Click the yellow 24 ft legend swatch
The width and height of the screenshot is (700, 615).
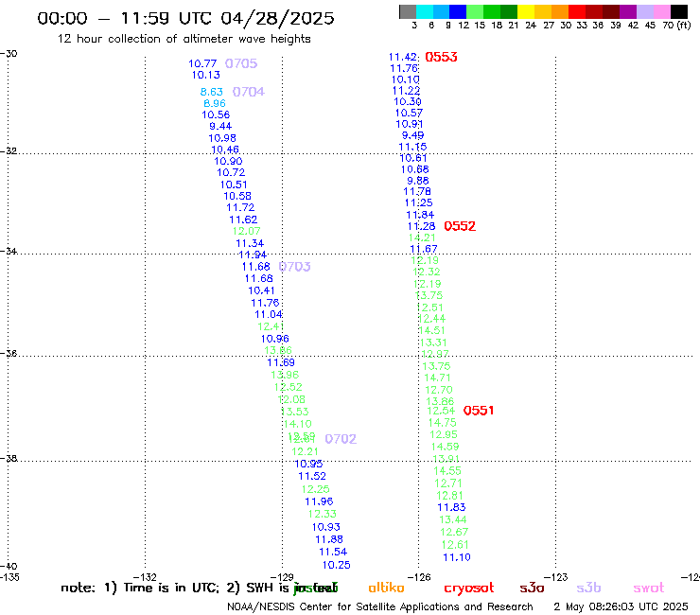(x=526, y=11)
